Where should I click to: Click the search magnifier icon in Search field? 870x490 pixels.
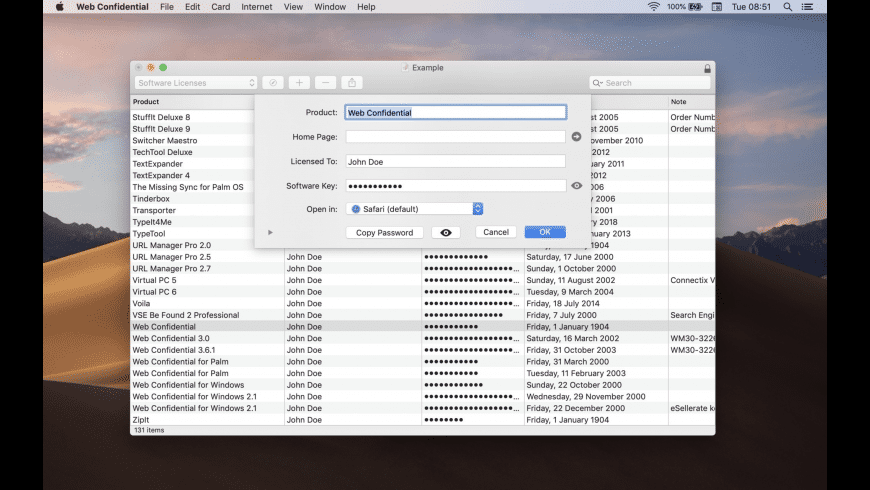coord(597,83)
